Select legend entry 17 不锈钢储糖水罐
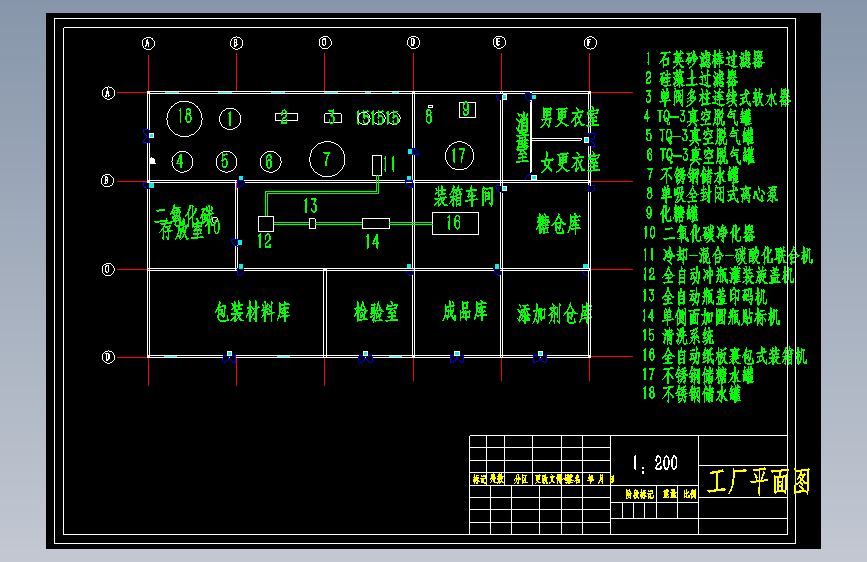 click(x=698, y=375)
